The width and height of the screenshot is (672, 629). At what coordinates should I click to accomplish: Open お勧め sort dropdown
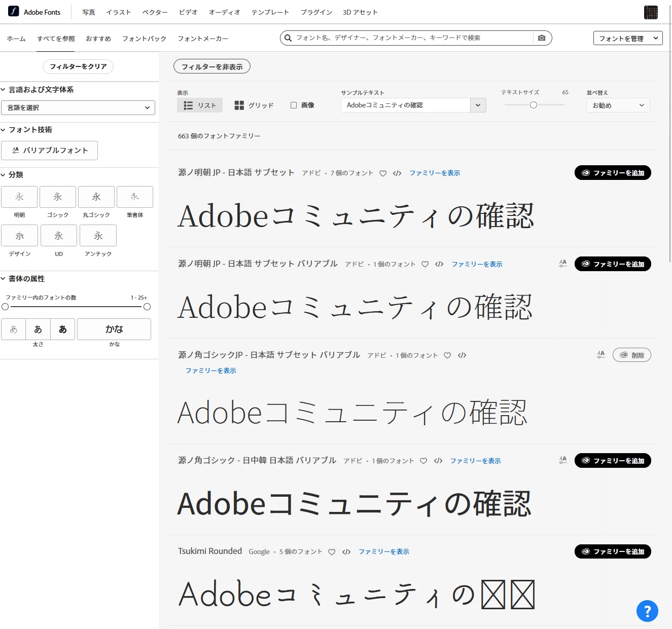(x=618, y=105)
